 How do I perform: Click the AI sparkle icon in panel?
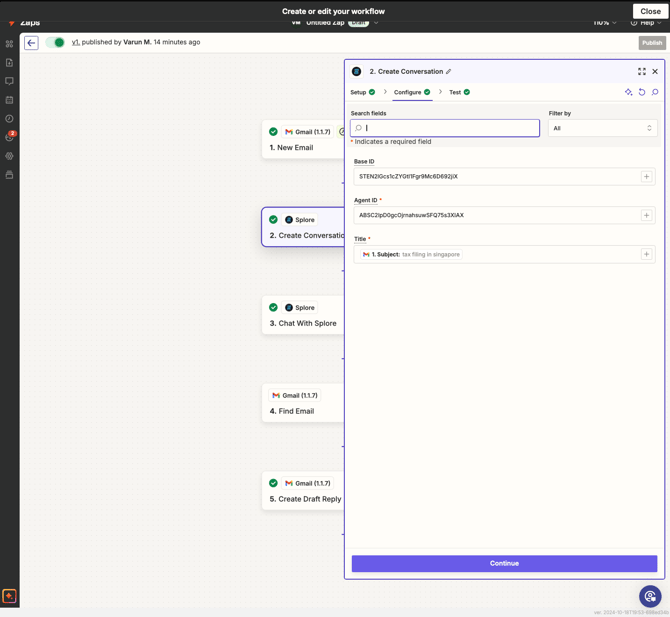[629, 92]
